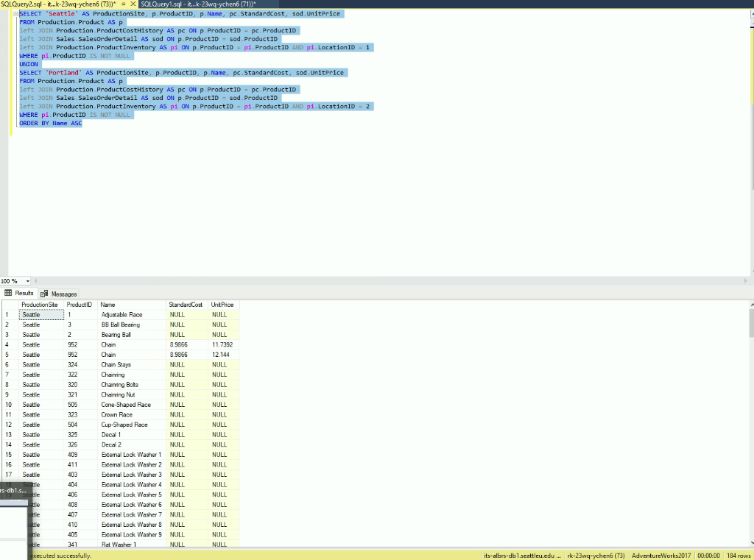Click the pin icon on the SQLQuery2.sql tab
This screenshot has width=754, height=560.
tap(124, 3)
